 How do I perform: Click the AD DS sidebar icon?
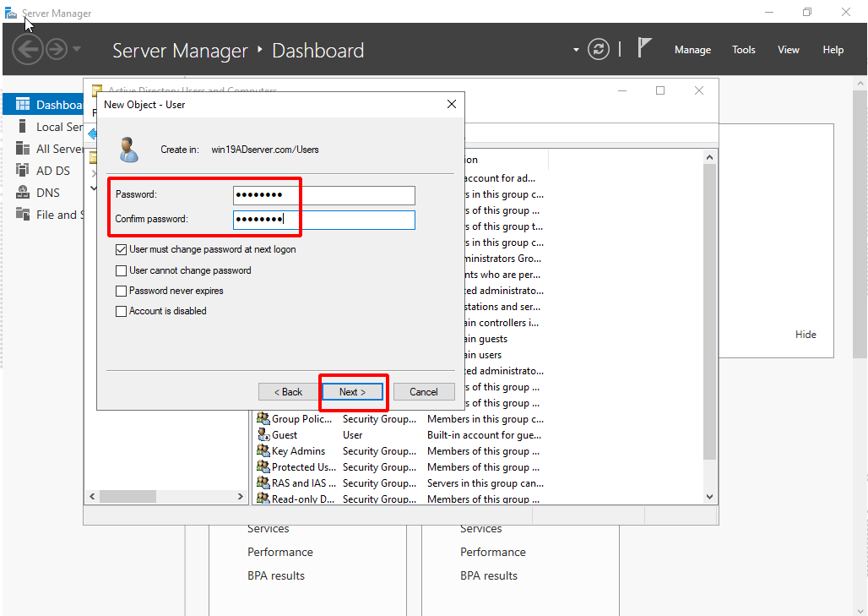(22, 170)
